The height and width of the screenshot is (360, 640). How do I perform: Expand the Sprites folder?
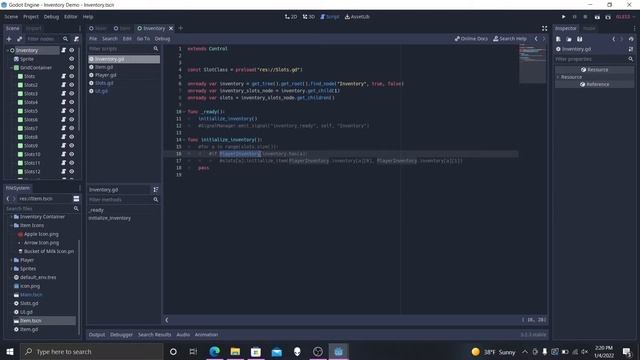coord(11,269)
